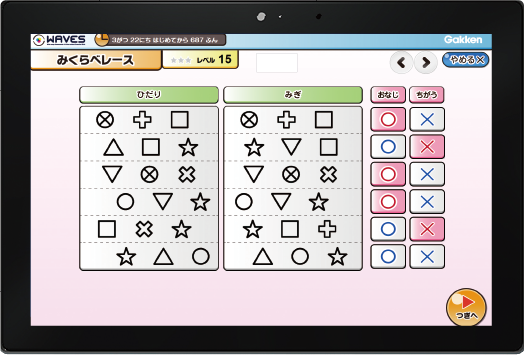Click the date and elapsed-minutes text in header

pos(165,40)
